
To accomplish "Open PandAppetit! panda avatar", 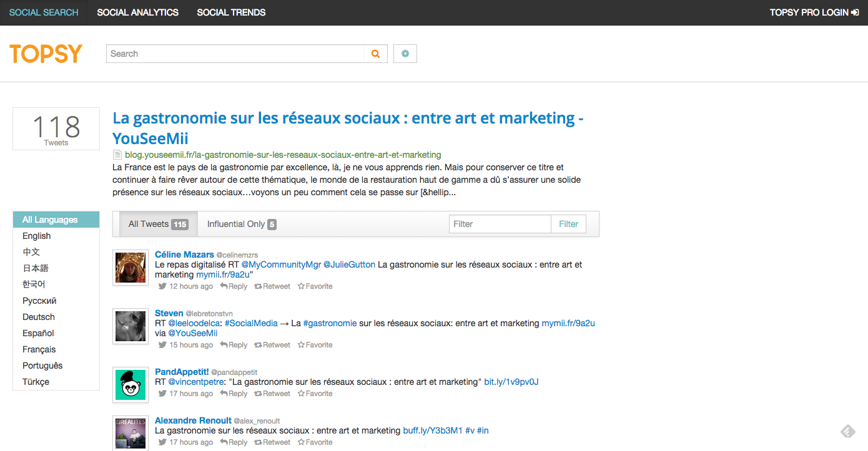I will click(x=131, y=385).
